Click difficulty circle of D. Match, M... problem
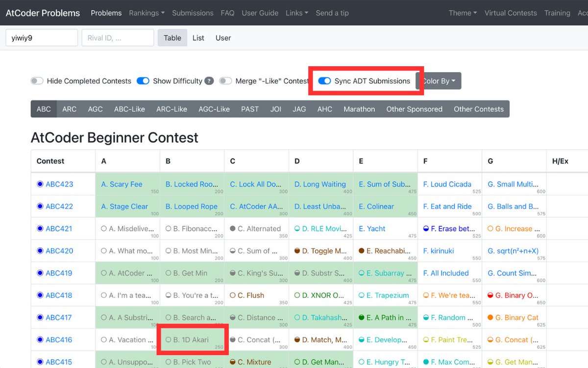 pyautogui.click(x=297, y=340)
